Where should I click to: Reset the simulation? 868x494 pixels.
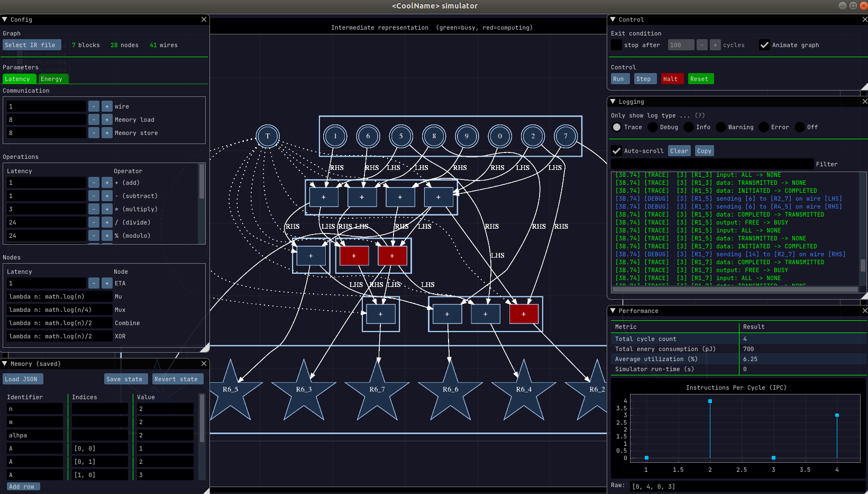coord(700,79)
